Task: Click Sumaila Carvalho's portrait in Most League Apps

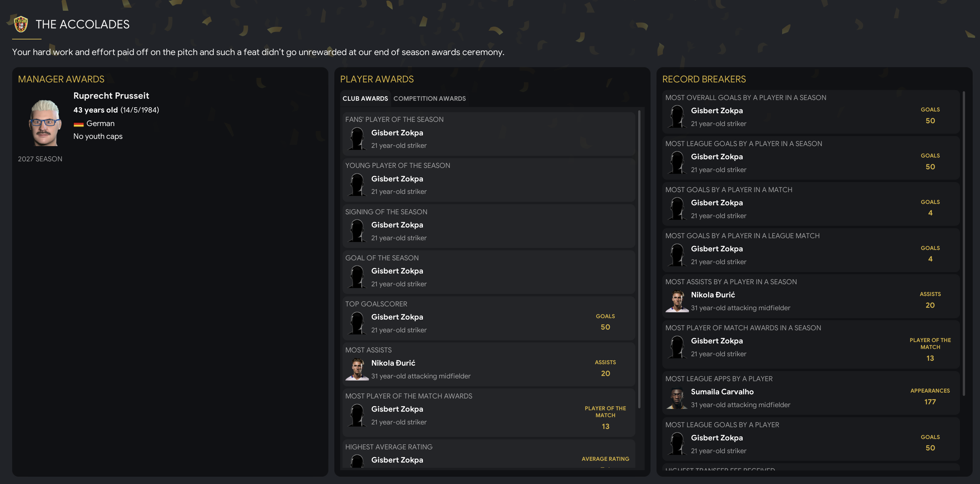Action: (x=677, y=398)
